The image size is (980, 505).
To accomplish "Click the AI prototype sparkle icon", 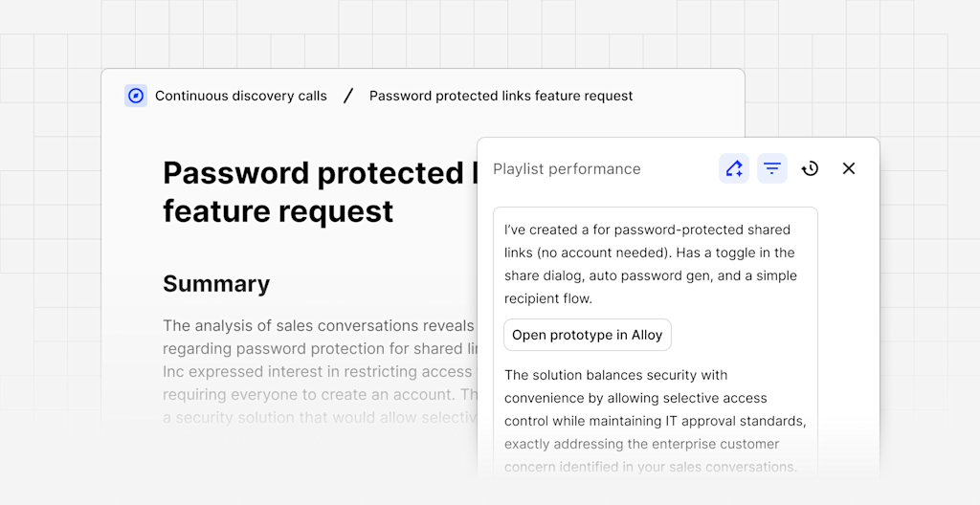I will (734, 168).
